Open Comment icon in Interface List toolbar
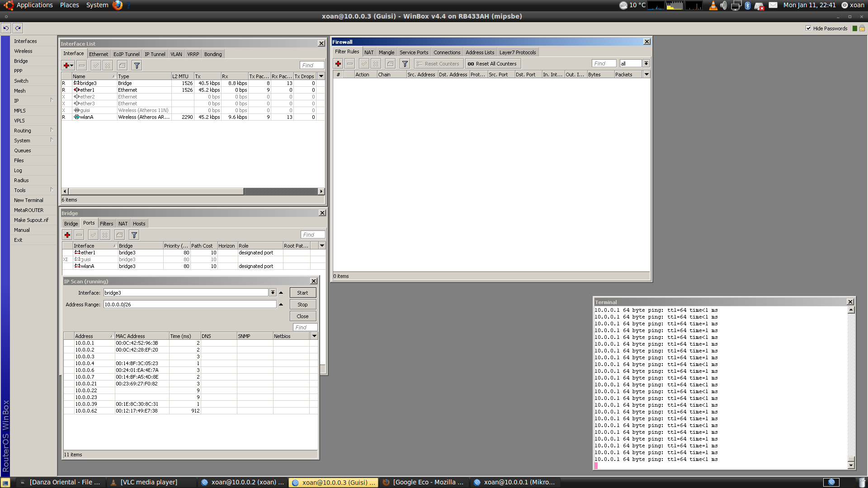868x488 pixels. click(122, 66)
